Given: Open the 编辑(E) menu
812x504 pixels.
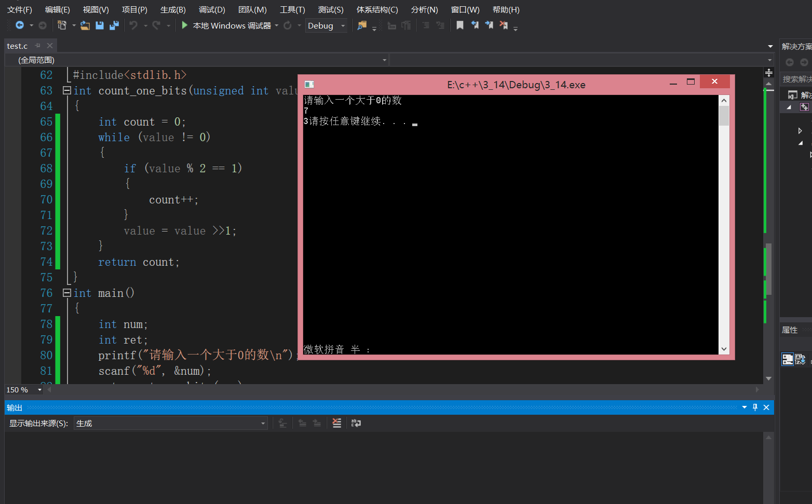Looking at the screenshot, I should (x=58, y=9).
